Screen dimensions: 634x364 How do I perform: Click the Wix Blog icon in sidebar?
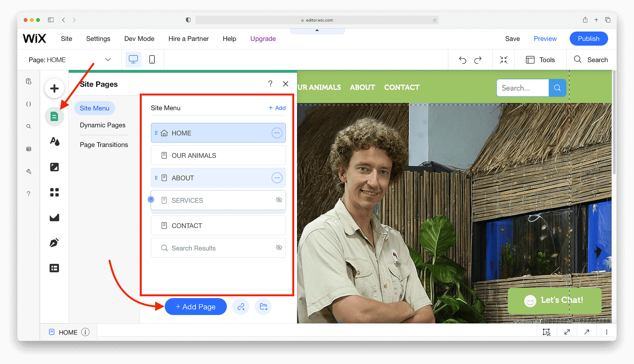click(x=55, y=243)
